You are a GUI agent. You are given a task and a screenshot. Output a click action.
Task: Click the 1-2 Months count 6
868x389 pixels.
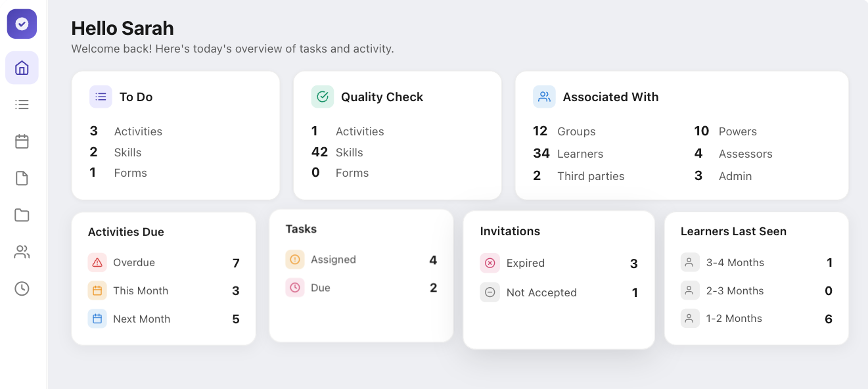829,319
